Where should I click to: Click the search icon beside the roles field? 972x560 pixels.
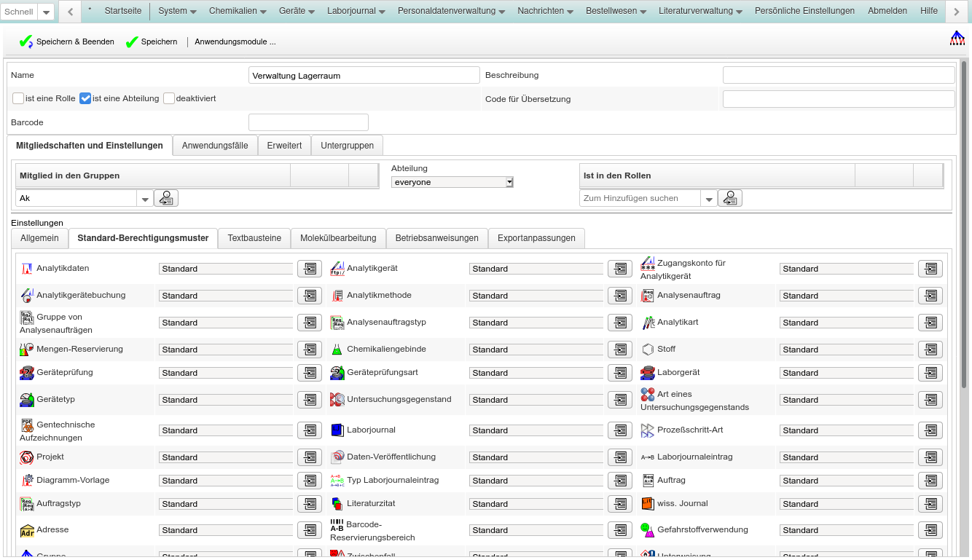point(729,198)
